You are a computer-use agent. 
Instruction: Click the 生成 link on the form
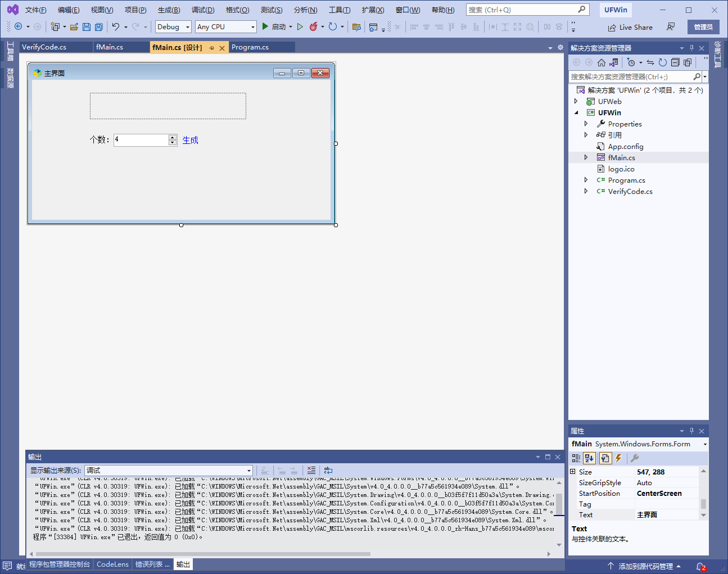point(190,140)
